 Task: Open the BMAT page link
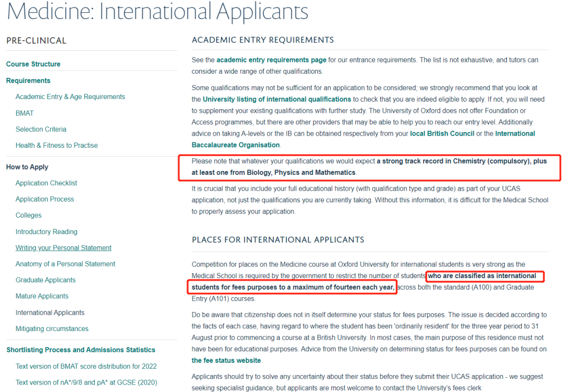coord(24,113)
